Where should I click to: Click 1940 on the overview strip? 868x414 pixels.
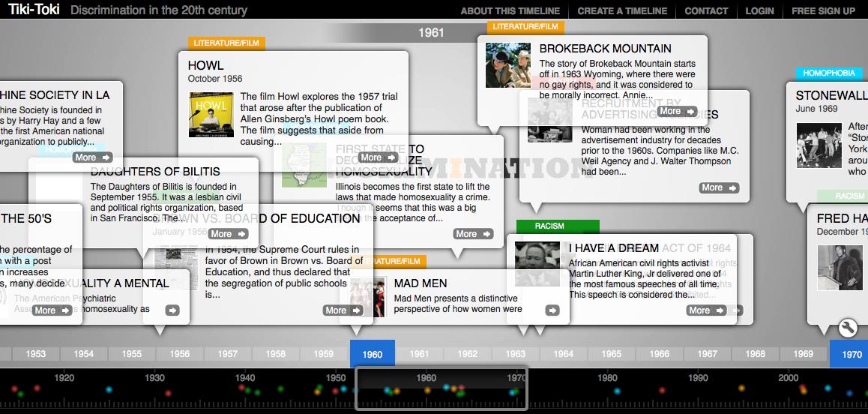pos(245,378)
